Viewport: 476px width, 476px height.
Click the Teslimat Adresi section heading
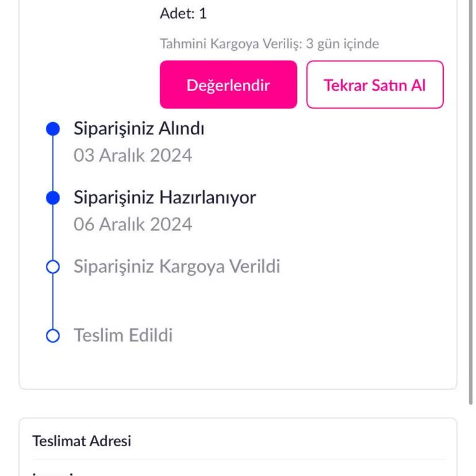point(82,441)
